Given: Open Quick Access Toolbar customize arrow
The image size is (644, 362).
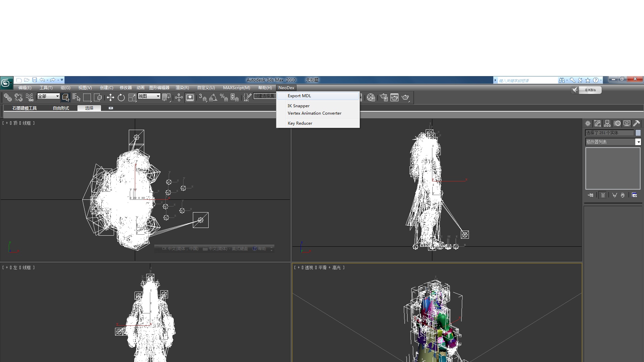Looking at the screenshot, I should click(62, 80).
